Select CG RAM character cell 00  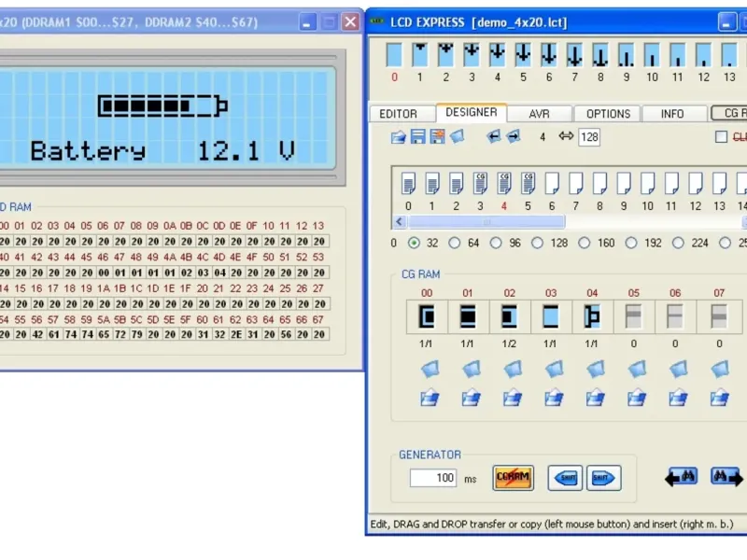[x=428, y=316]
